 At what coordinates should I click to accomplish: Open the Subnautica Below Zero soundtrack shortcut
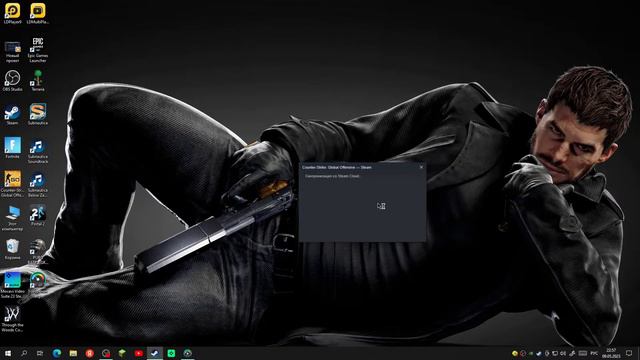coord(38,184)
